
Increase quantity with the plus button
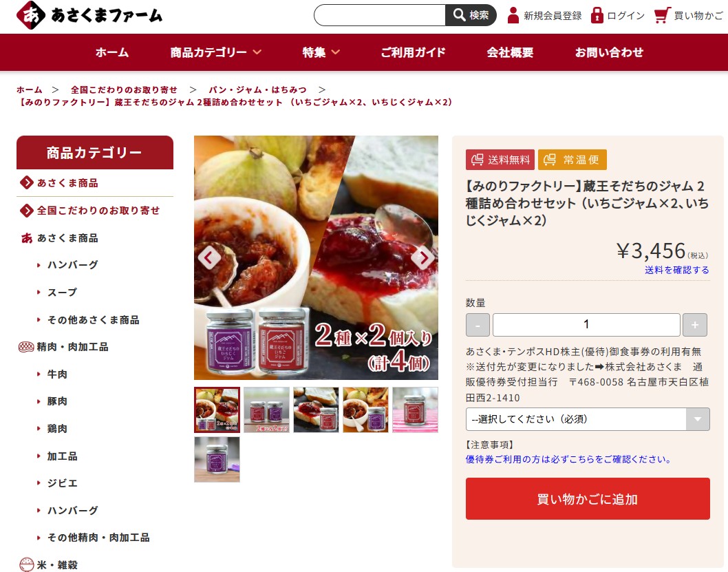pyautogui.click(x=694, y=324)
